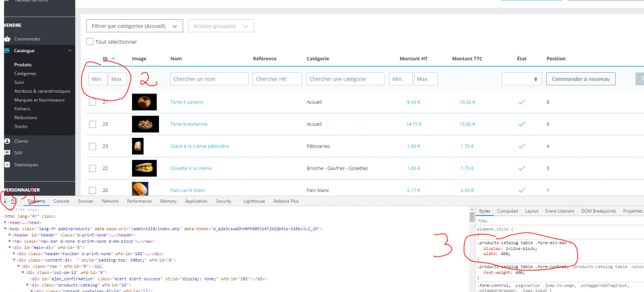Collapse the div id="main-div" node
The image size is (644, 292).
tap(10, 248)
